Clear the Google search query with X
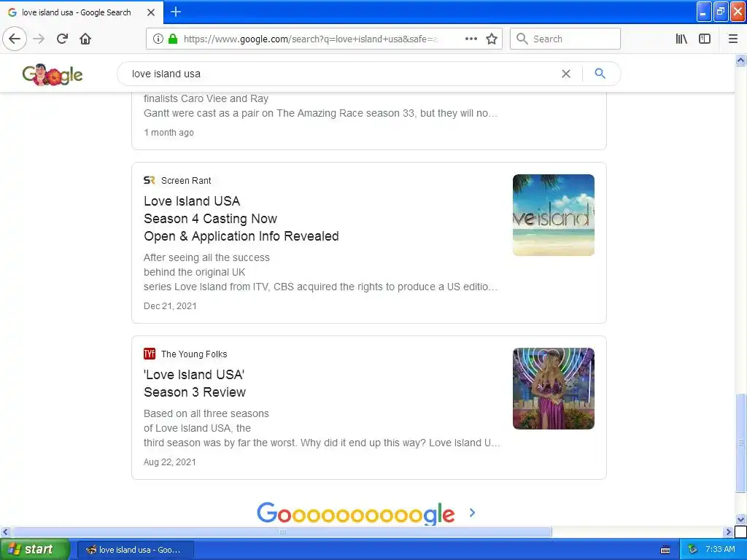 point(566,74)
